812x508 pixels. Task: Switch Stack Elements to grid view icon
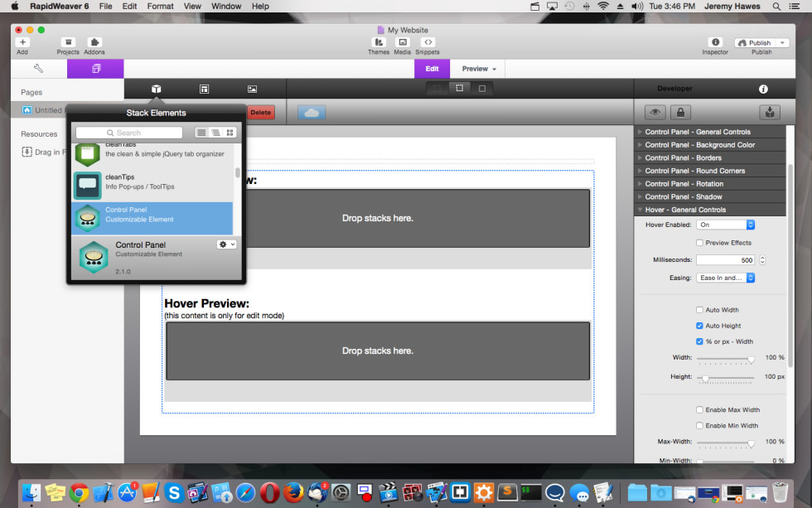coord(230,133)
